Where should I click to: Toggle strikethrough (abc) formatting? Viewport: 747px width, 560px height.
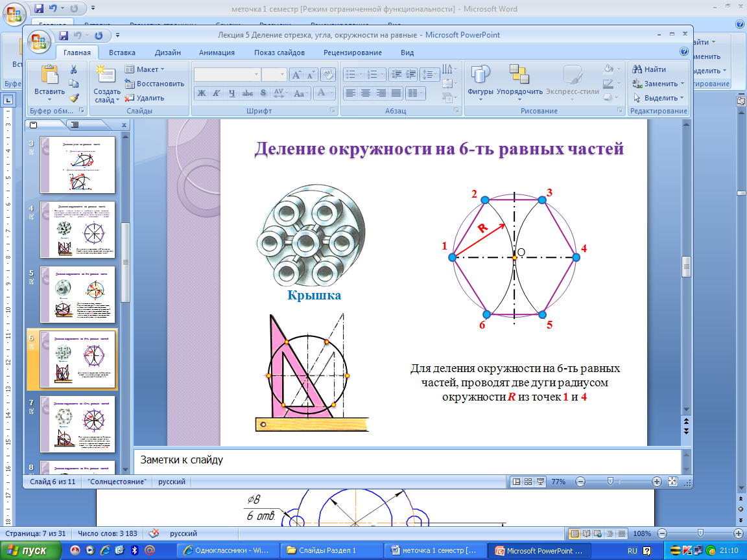[247, 93]
